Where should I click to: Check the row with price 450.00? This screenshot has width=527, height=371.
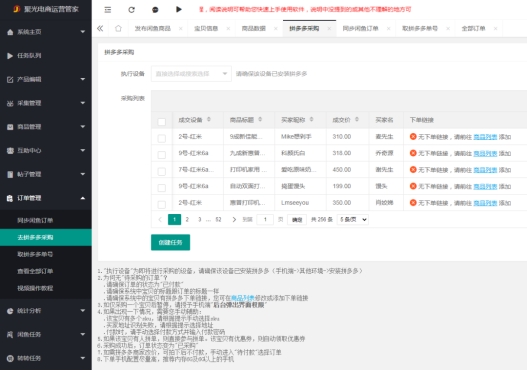(162, 171)
